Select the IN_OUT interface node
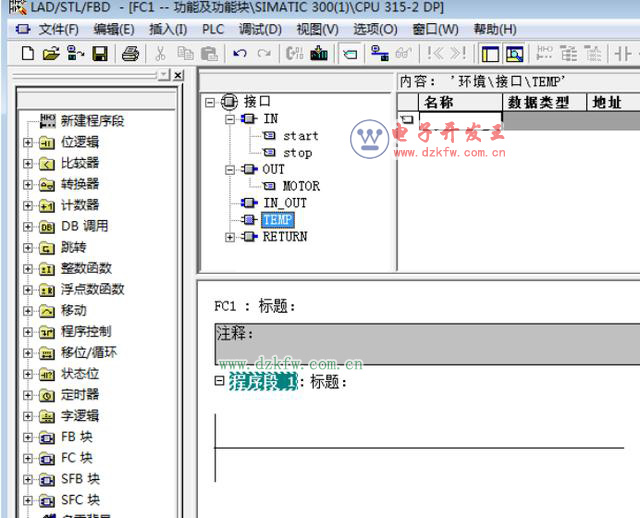This screenshot has width=640, height=518. point(284,203)
